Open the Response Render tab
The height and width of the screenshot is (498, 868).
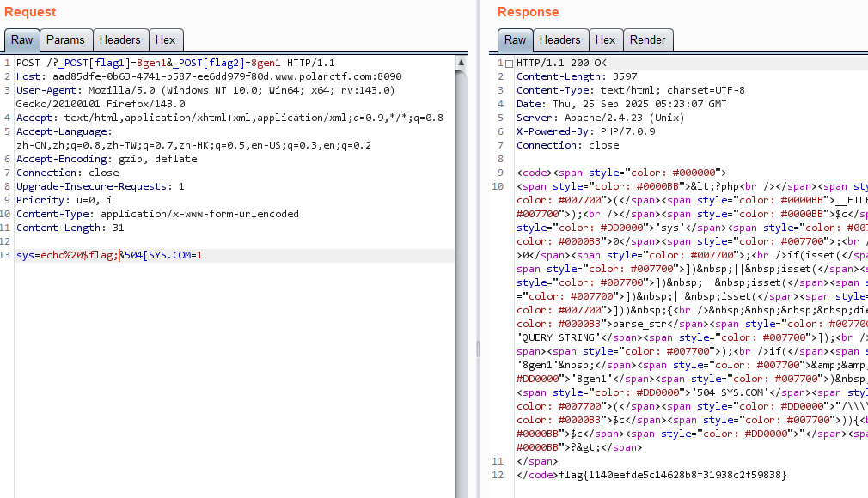coord(647,40)
